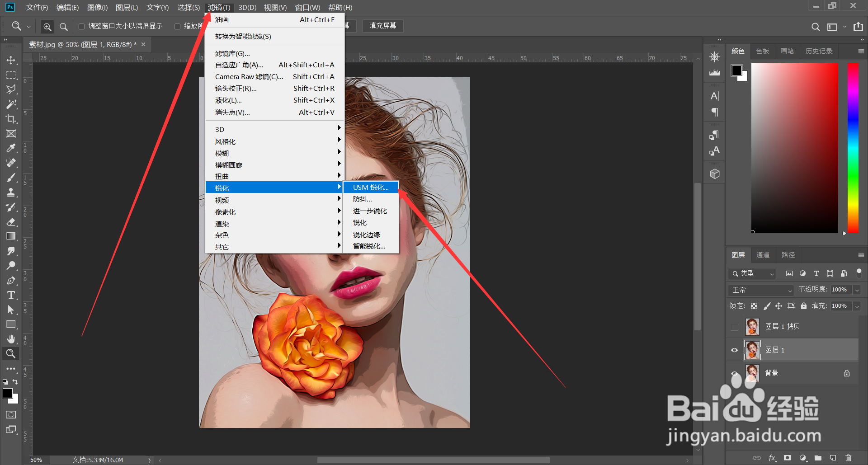Click 滤镜库(G)... entry

pyautogui.click(x=275, y=54)
